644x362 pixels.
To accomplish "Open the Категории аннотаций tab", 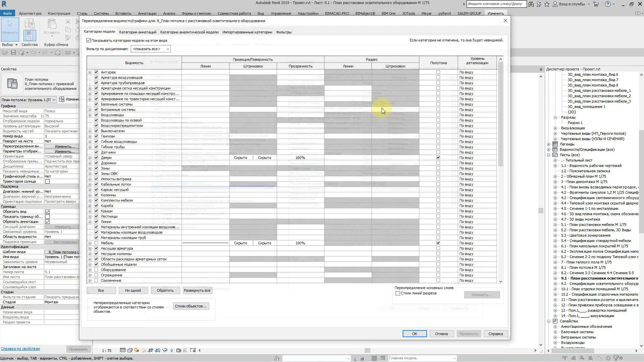I will pyautogui.click(x=138, y=32).
